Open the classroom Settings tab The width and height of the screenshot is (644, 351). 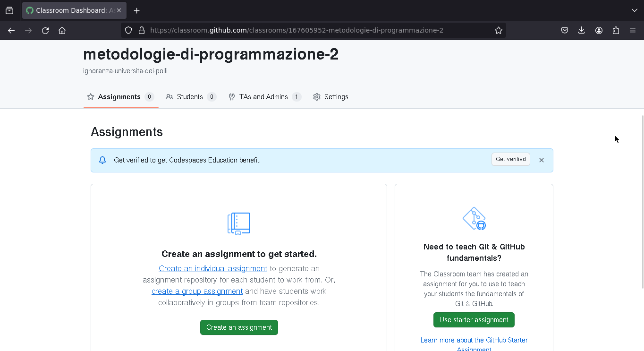click(330, 97)
